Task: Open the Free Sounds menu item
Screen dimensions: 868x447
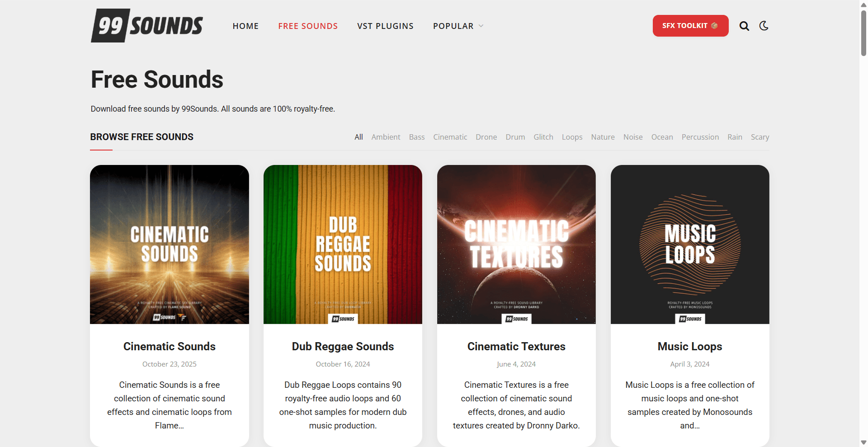Action: point(308,26)
